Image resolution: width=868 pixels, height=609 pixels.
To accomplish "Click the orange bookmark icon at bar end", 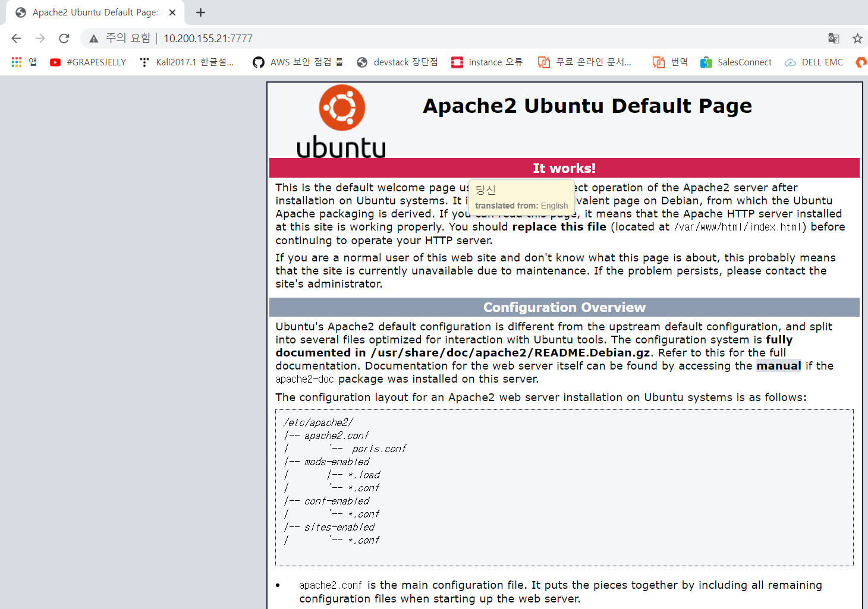I will click(861, 62).
